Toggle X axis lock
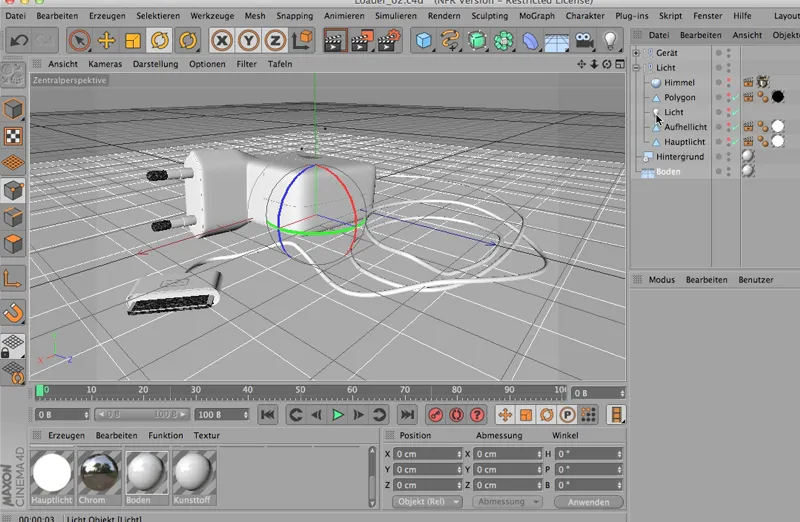800x522 pixels. tap(221, 40)
